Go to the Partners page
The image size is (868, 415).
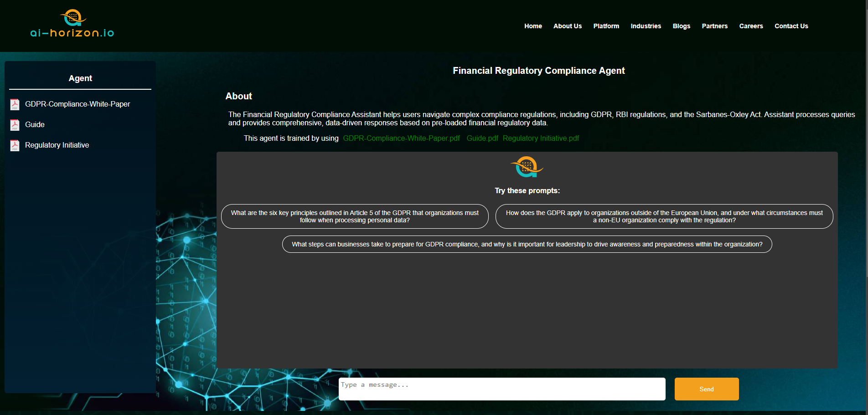click(x=714, y=26)
